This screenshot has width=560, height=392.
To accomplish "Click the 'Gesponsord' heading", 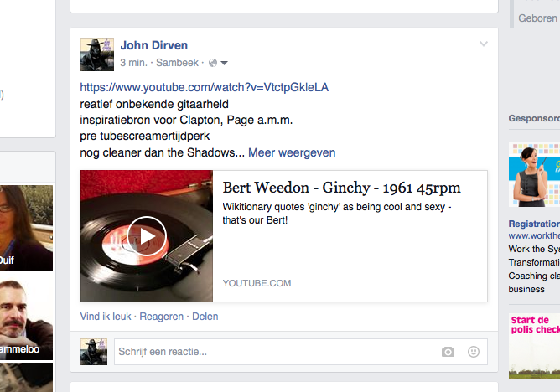I will point(534,118).
